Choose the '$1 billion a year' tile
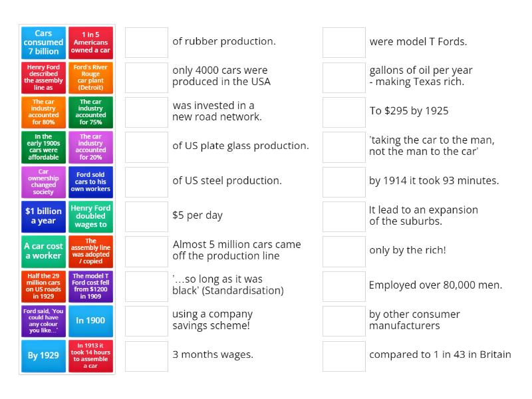This screenshot has width=532, height=399. [x=43, y=216]
